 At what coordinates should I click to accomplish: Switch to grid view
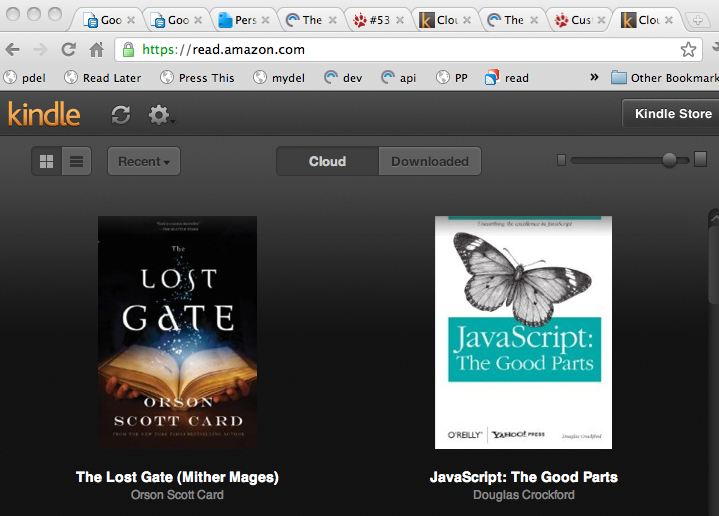[46, 161]
